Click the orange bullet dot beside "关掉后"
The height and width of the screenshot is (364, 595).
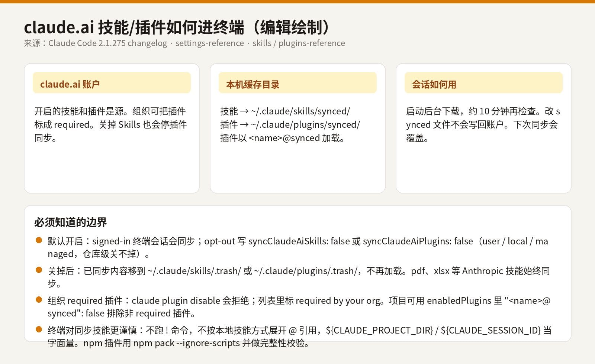click(x=39, y=270)
